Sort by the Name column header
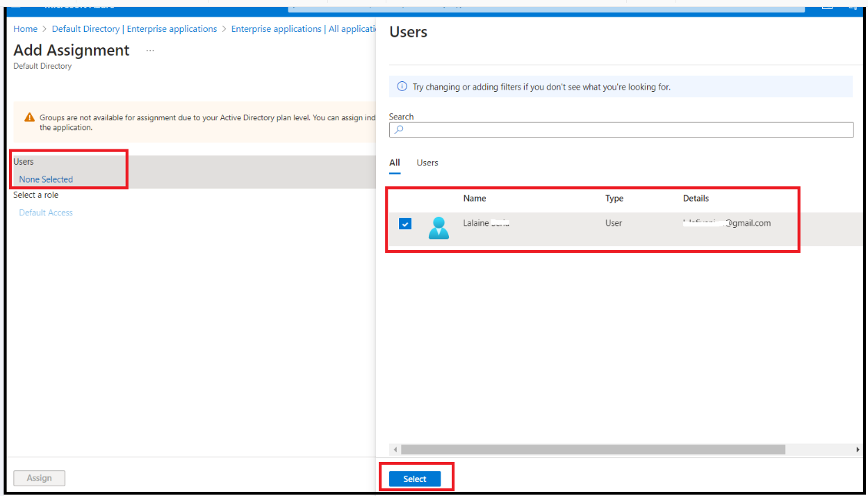Screen dimensions: 868x496 (x=475, y=199)
